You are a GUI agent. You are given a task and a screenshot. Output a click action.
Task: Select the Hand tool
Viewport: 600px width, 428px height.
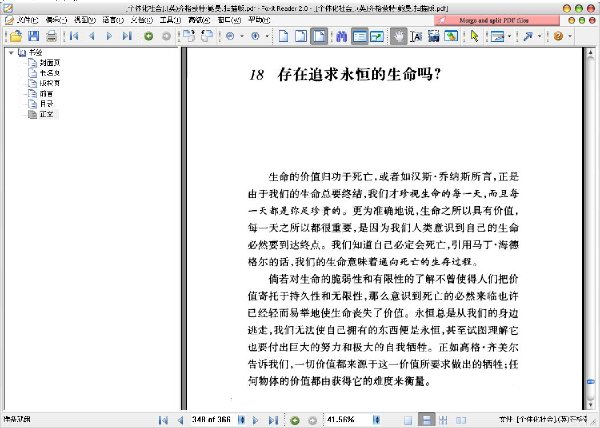coord(399,36)
